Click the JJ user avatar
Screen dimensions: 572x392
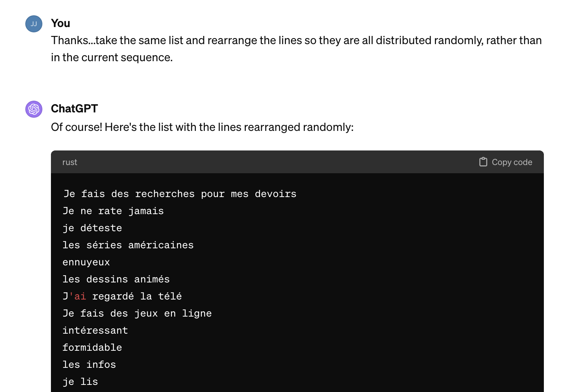[x=34, y=24]
